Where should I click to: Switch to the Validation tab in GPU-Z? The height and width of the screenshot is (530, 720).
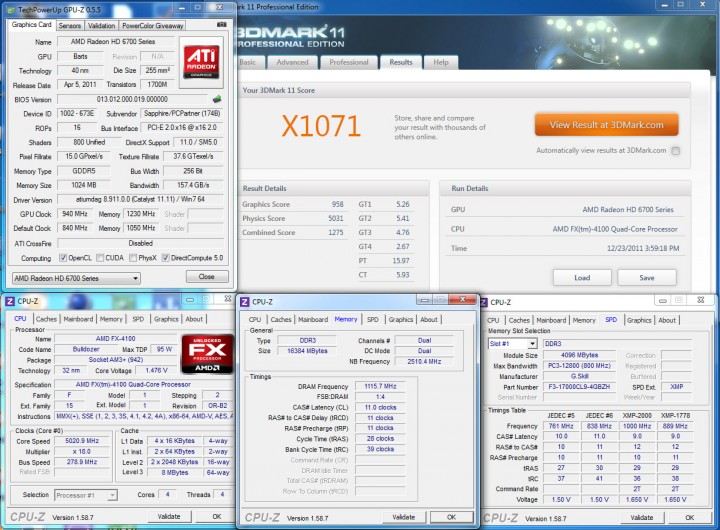click(x=101, y=26)
